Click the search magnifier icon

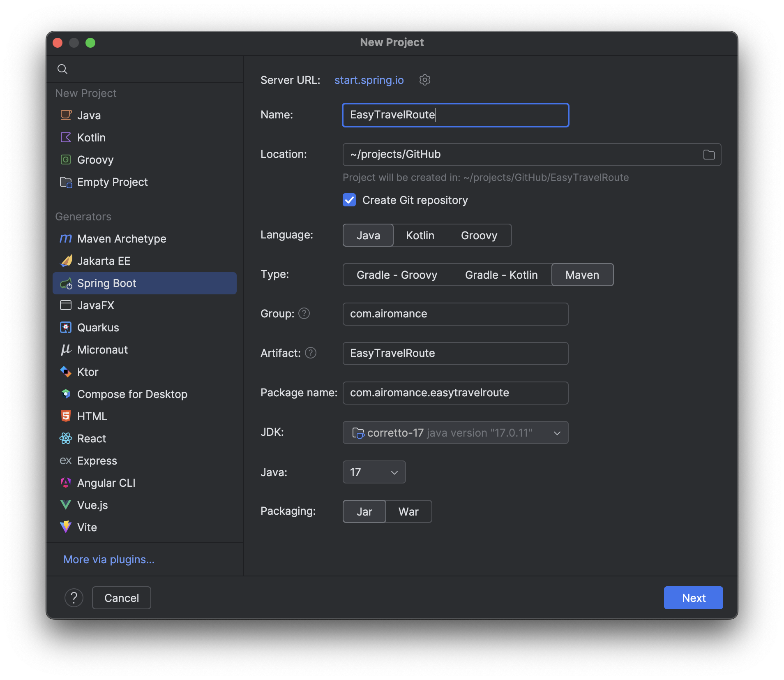[62, 69]
